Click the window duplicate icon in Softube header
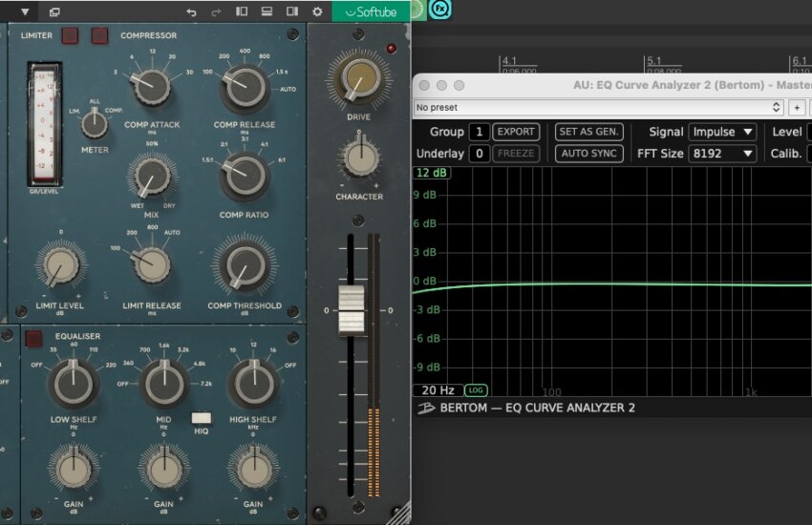This screenshot has height=525, width=812. [x=54, y=12]
